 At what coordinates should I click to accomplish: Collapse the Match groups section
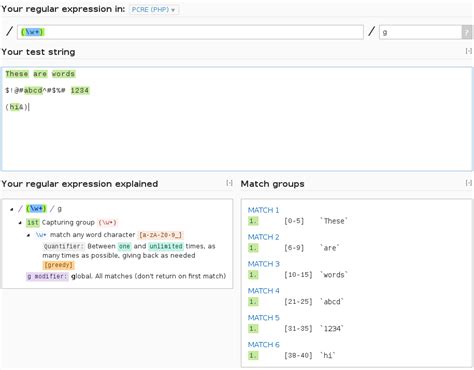[x=469, y=183]
